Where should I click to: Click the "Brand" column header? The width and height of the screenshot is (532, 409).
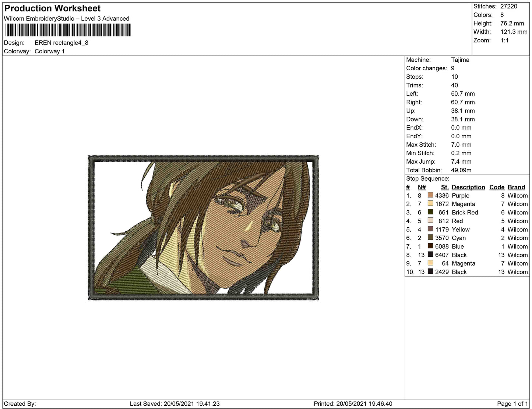(x=517, y=187)
